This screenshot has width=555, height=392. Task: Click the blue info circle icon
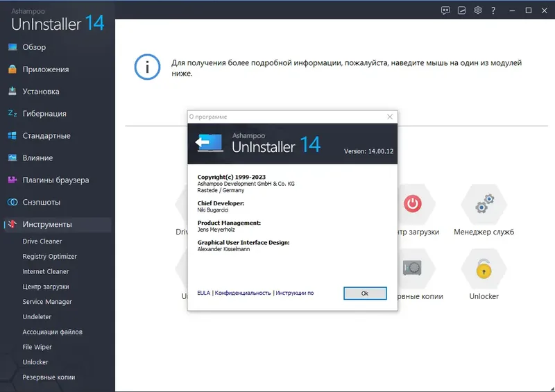pos(147,67)
